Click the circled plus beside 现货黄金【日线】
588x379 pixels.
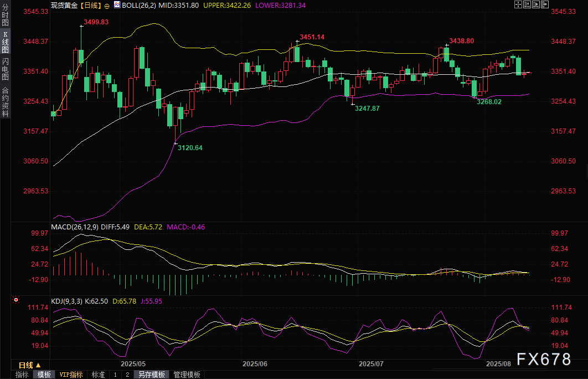106,4
